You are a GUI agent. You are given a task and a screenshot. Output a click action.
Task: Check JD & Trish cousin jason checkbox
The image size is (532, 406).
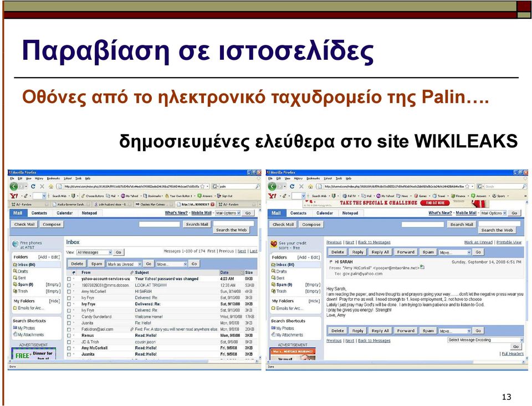[x=69, y=342]
